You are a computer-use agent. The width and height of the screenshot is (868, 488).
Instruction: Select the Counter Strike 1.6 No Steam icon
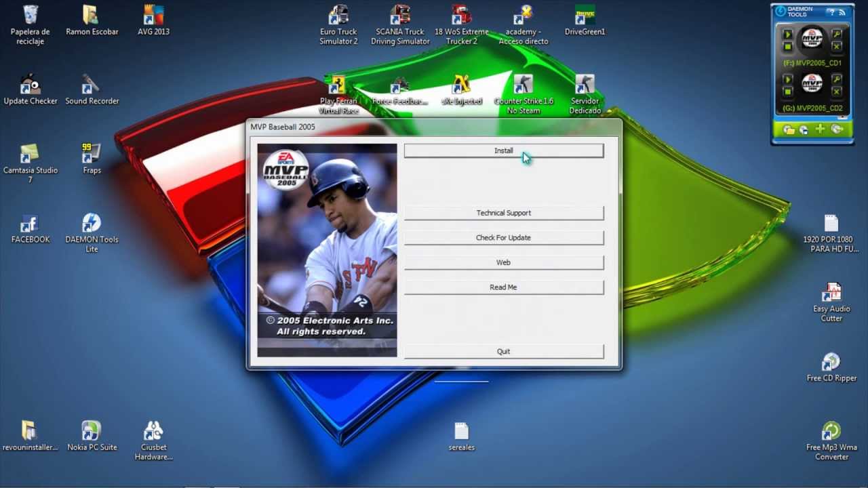523,94
